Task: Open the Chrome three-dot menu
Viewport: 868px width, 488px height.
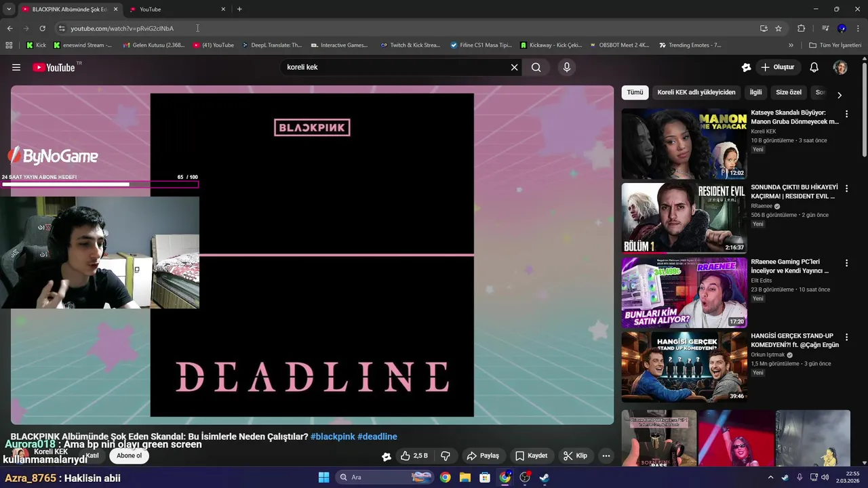Action: pyautogui.click(x=859, y=28)
